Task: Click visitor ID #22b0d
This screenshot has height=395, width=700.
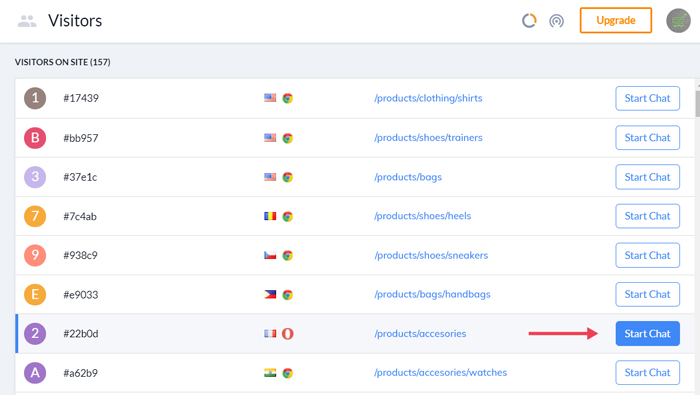Action: click(81, 333)
